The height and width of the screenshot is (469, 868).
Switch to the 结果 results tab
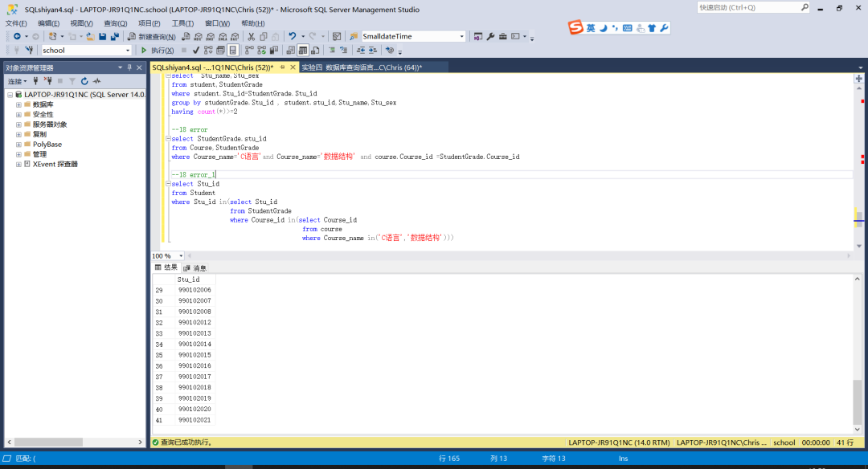pyautogui.click(x=166, y=267)
